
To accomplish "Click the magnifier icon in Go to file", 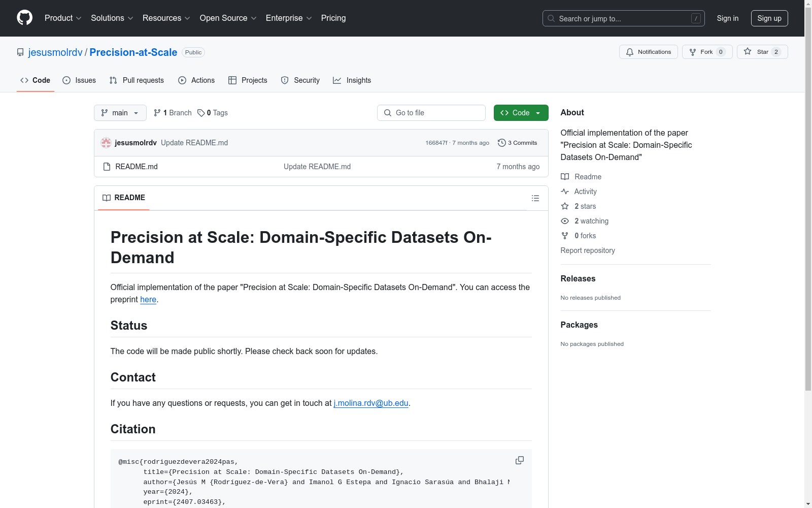I will (x=388, y=113).
